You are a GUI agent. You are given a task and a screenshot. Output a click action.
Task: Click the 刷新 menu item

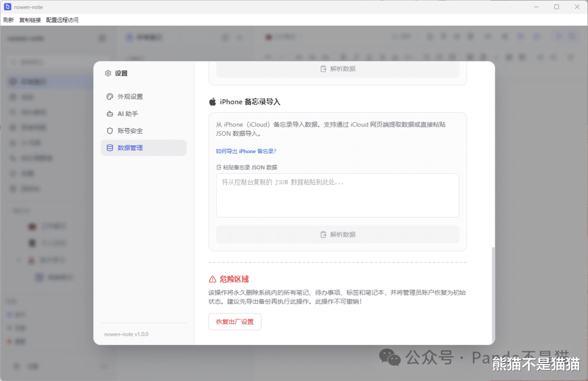click(8, 20)
